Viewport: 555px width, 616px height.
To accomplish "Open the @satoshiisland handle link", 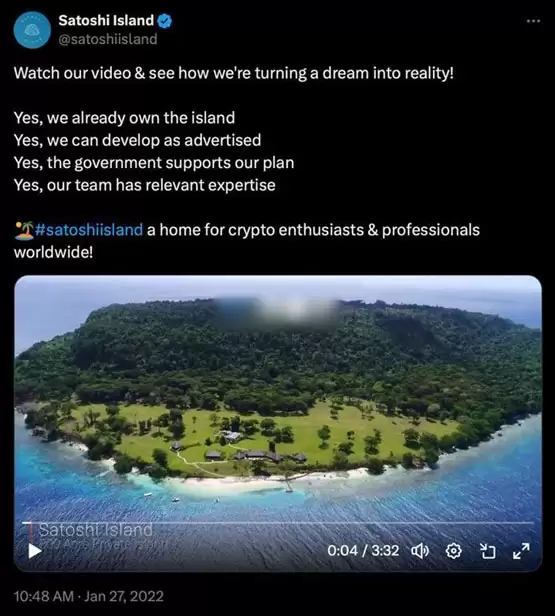I will (108, 39).
